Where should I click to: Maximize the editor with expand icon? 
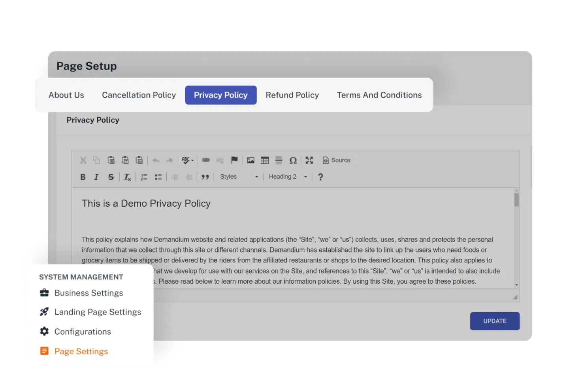click(x=309, y=160)
